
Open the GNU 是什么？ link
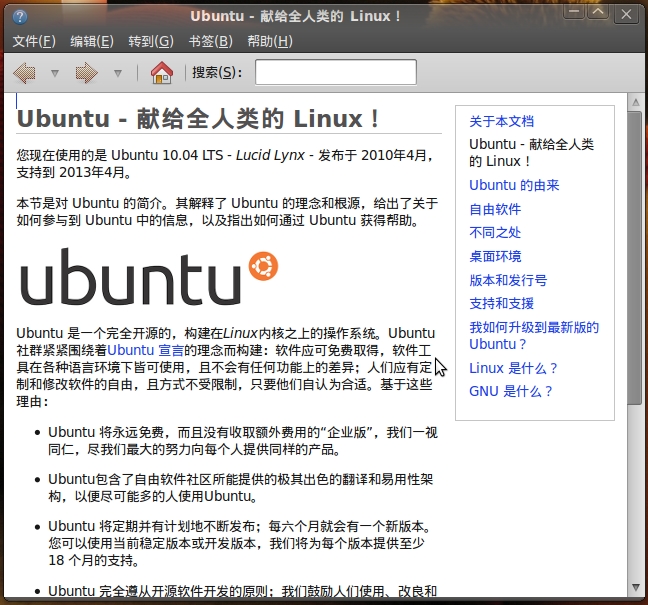[x=511, y=391]
